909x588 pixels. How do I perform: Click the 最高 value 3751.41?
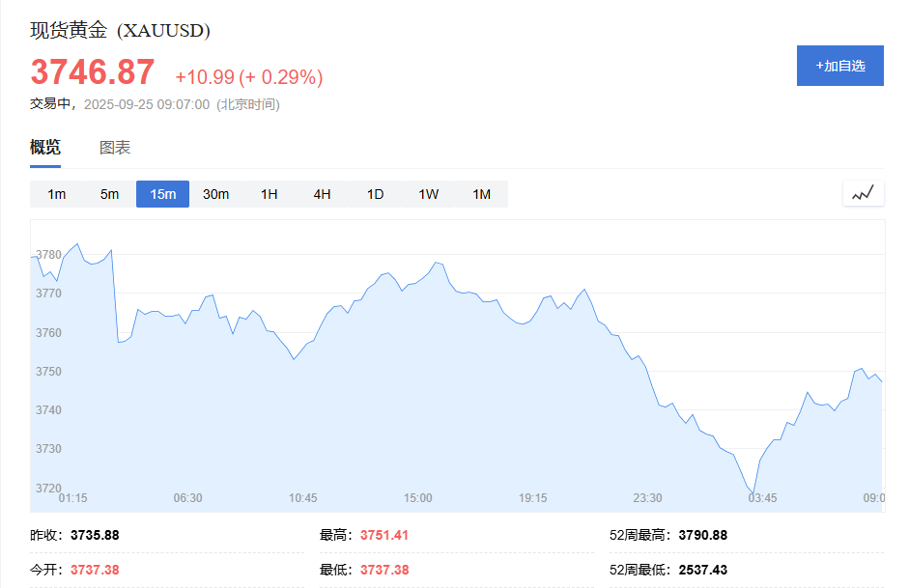[x=384, y=535]
